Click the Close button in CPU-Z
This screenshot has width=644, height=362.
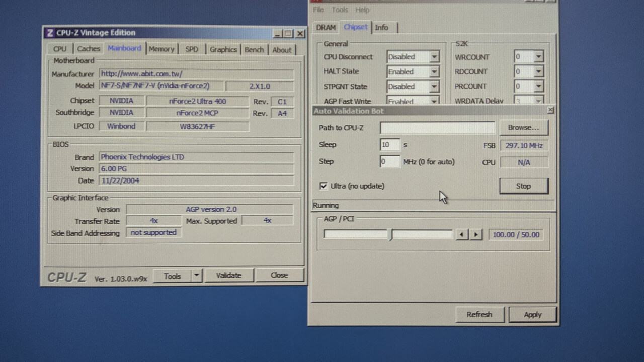click(x=279, y=275)
